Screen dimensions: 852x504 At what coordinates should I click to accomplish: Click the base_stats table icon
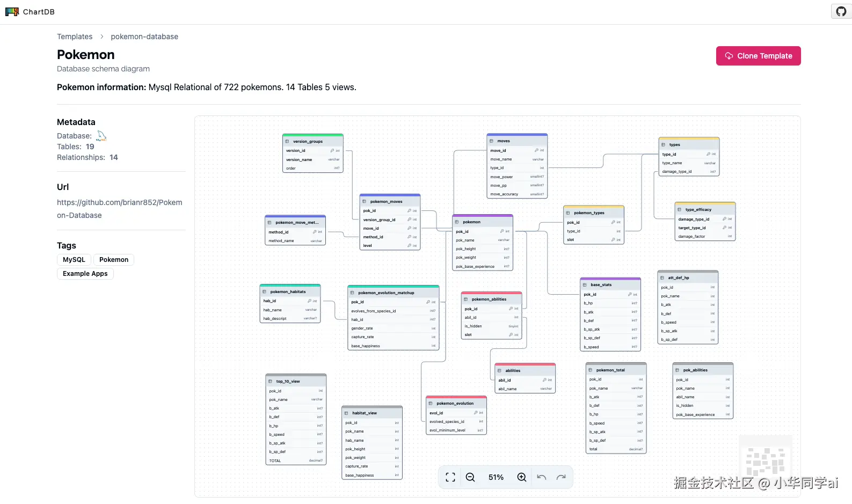click(585, 285)
